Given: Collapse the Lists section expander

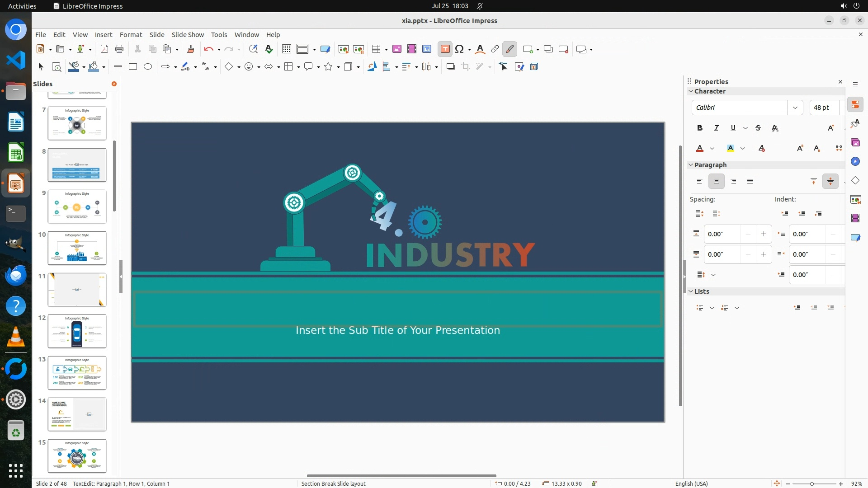Looking at the screenshot, I should pos(691,291).
